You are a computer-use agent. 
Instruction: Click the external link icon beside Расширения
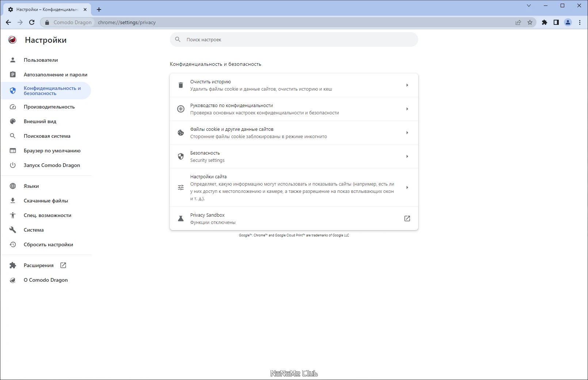click(63, 265)
